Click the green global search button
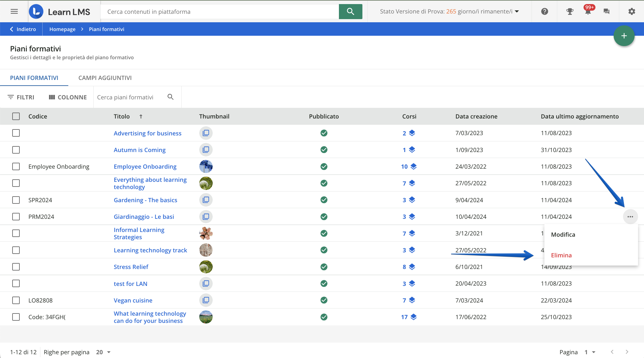This screenshot has height=358, width=644. point(351,12)
